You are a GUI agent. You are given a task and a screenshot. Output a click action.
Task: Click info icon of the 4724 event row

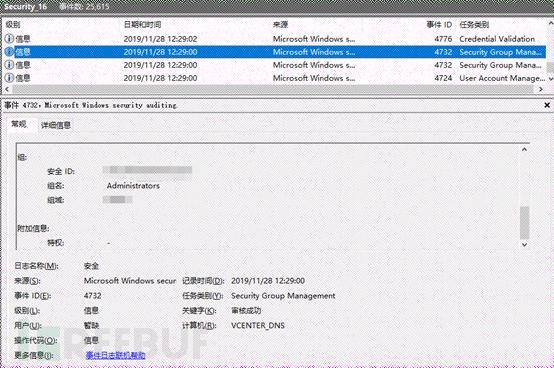[x=9, y=78]
